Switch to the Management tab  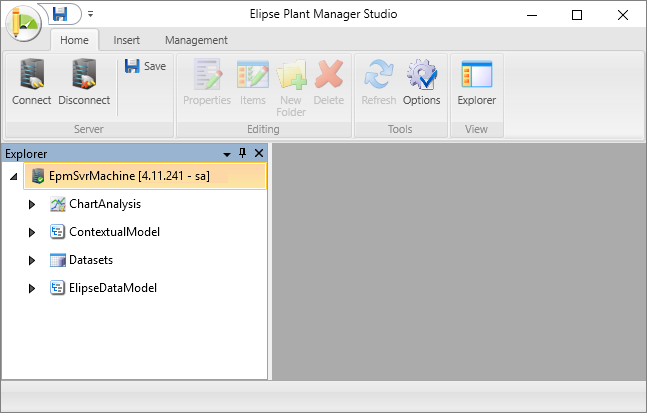tap(196, 40)
